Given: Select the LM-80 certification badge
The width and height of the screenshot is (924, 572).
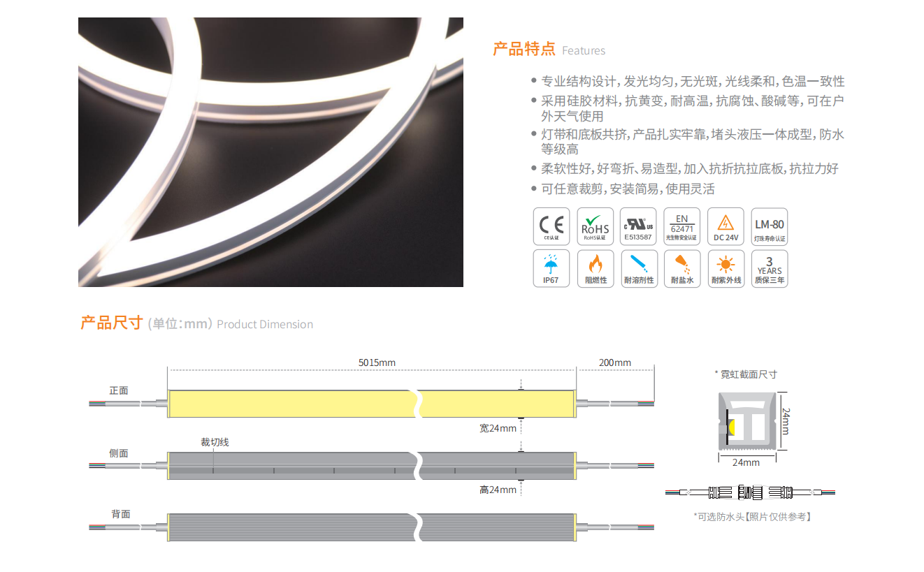Looking at the screenshot, I should (769, 226).
